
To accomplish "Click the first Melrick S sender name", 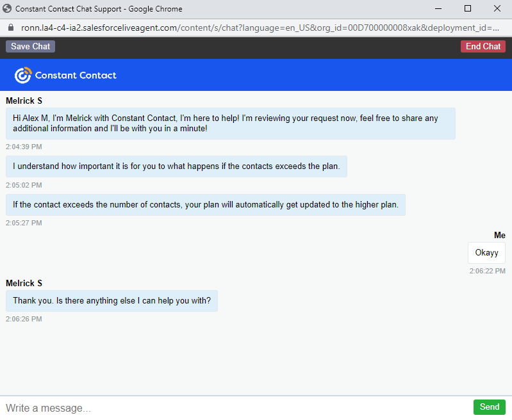I will [x=24, y=101].
